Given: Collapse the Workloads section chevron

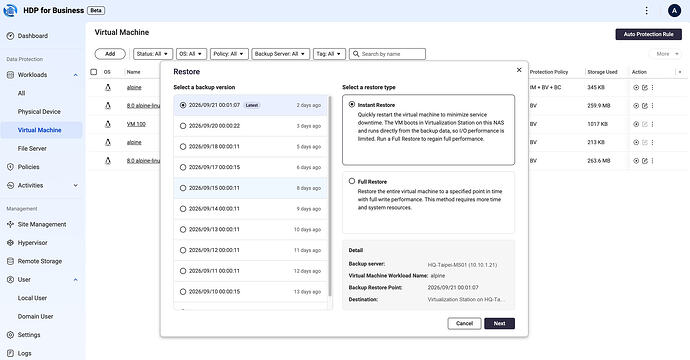Looking at the screenshot, I should (76, 75).
